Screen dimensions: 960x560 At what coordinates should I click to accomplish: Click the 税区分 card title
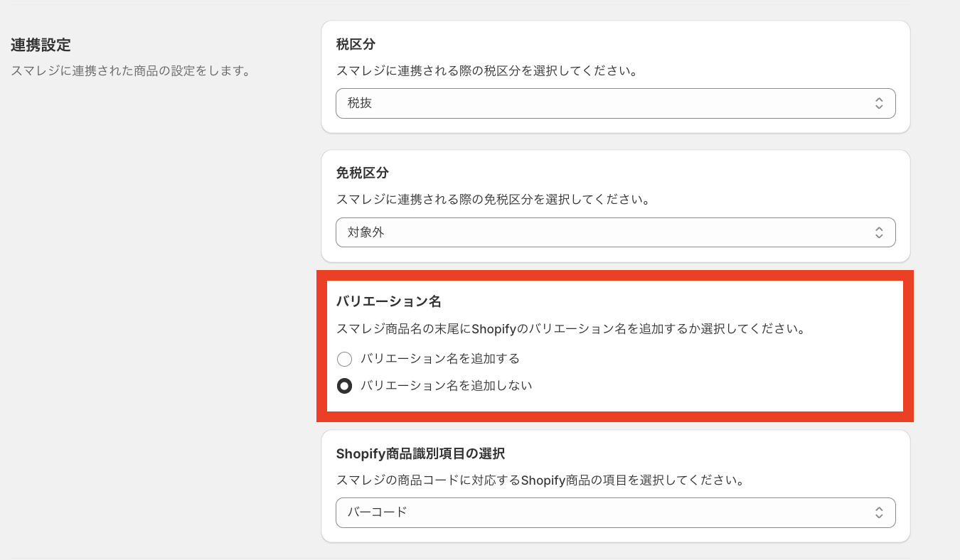point(356,44)
